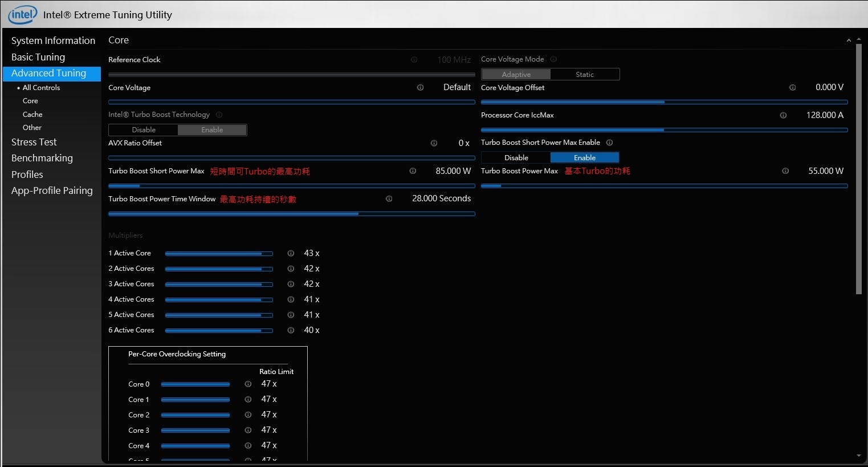
Task: Click the info icon beside Reference Clock
Action: click(414, 60)
